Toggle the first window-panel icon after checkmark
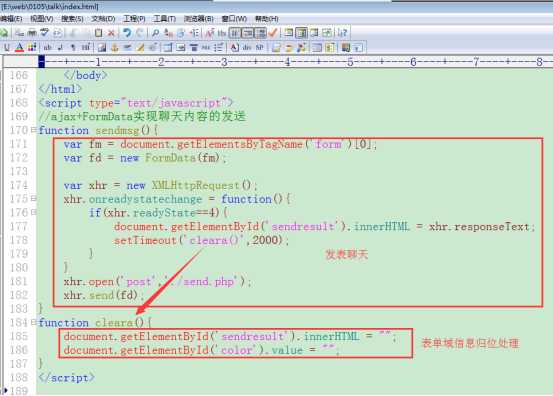The image size is (553, 396). (288, 33)
